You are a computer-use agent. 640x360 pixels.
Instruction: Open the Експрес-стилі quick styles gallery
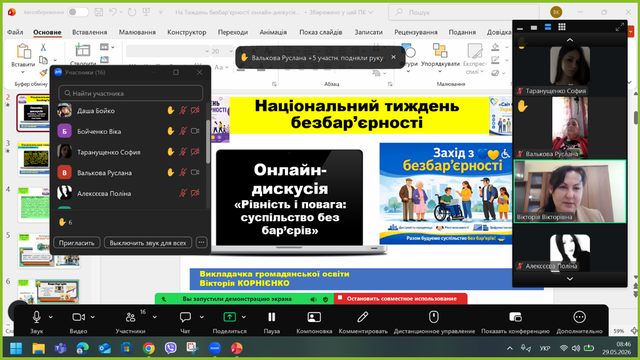click(x=475, y=58)
